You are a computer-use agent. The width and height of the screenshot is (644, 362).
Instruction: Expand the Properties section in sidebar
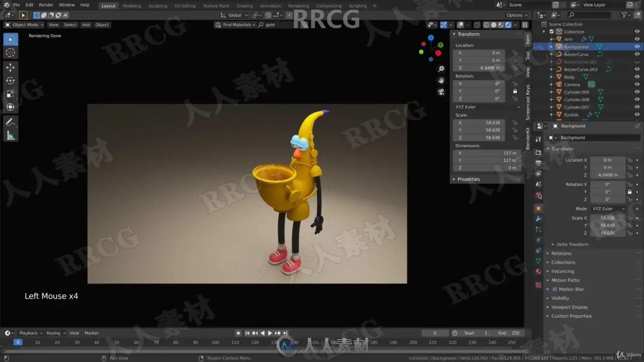coord(468,179)
